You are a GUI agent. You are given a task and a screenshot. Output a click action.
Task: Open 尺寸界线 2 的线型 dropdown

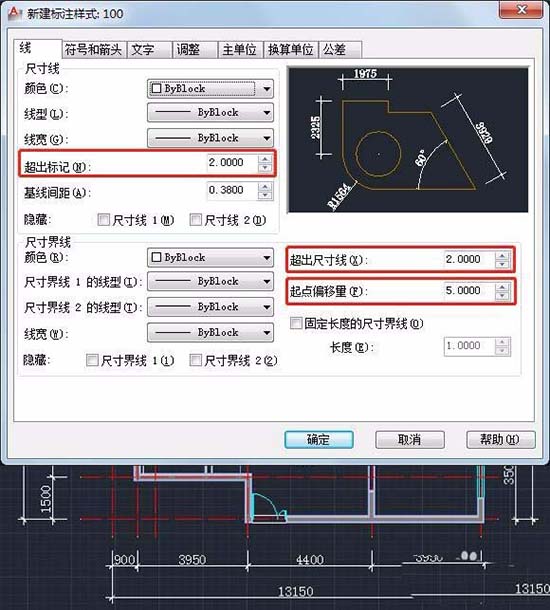tap(210, 307)
